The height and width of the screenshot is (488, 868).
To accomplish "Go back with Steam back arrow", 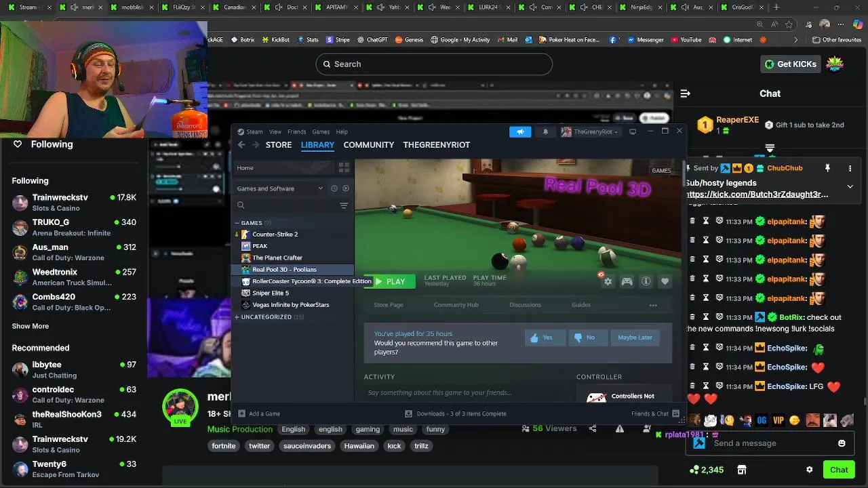I will click(x=241, y=144).
